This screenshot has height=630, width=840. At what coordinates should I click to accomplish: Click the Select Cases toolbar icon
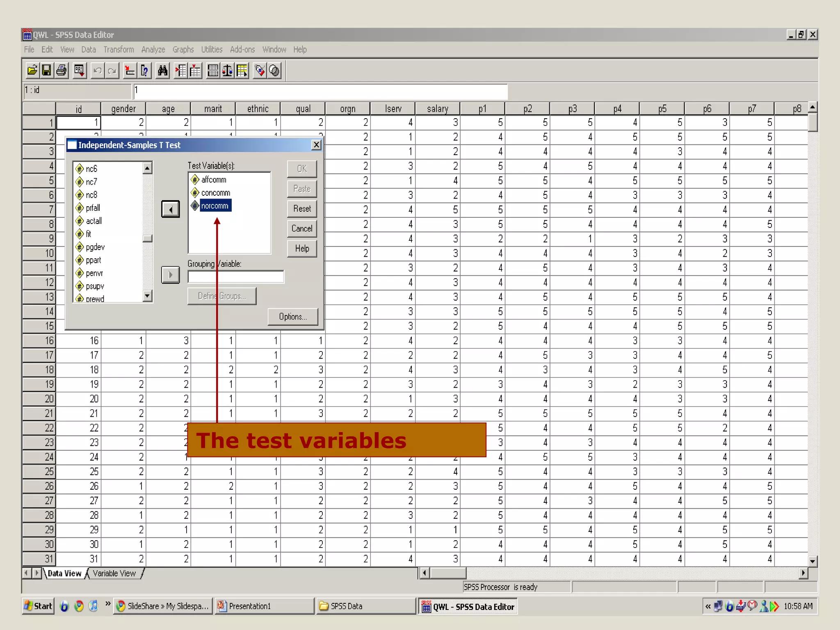click(x=242, y=71)
